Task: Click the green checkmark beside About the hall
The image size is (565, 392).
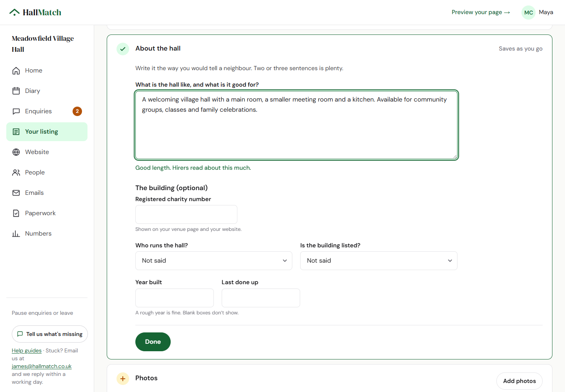Action: pos(123,49)
